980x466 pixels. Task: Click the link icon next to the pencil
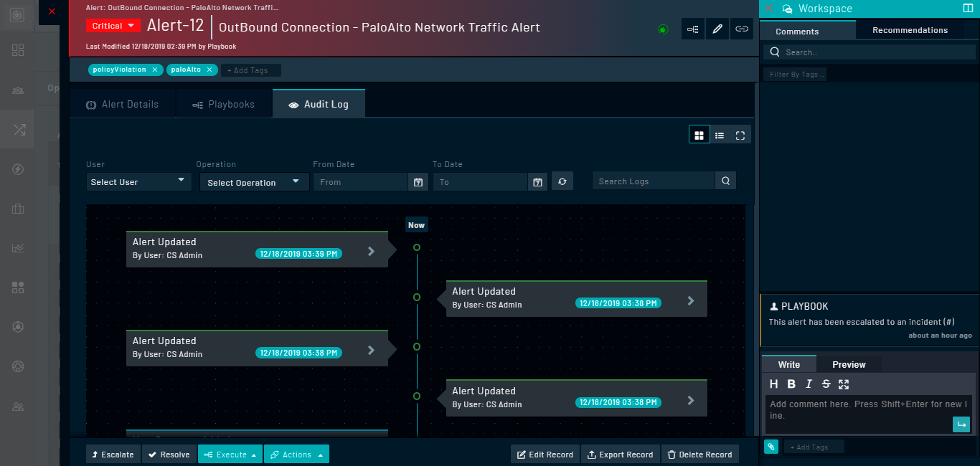[741, 28]
